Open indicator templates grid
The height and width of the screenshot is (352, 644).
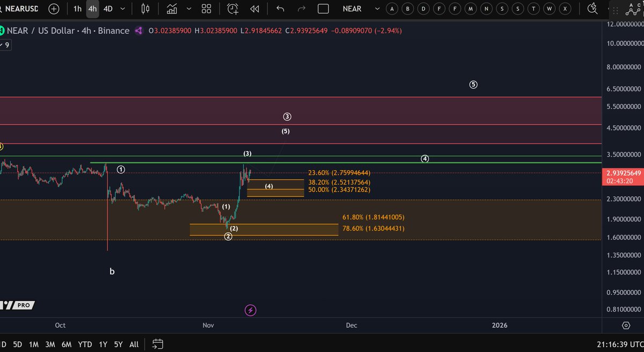pyautogui.click(x=206, y=9)
